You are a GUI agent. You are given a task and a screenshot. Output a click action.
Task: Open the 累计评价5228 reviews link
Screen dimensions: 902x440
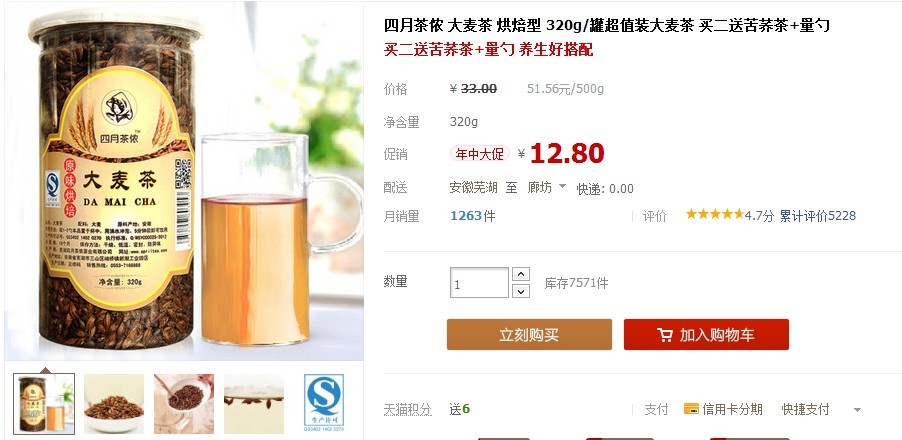tap(817, 216)
